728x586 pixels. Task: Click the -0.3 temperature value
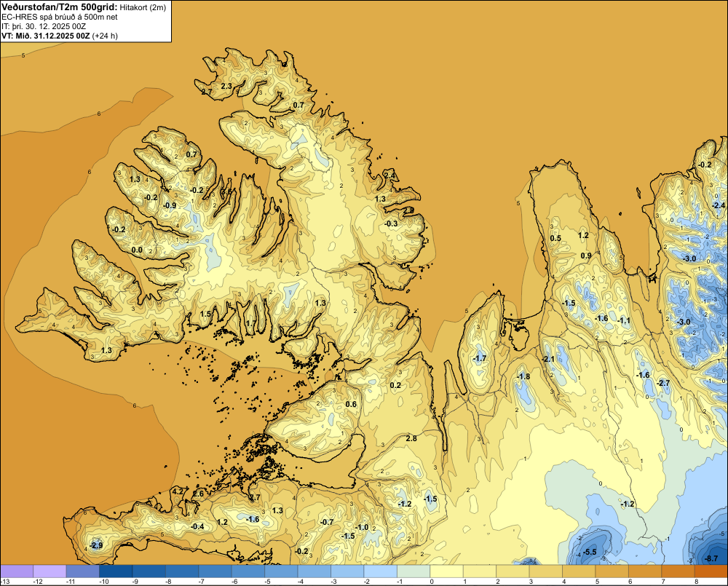[391, 223]
